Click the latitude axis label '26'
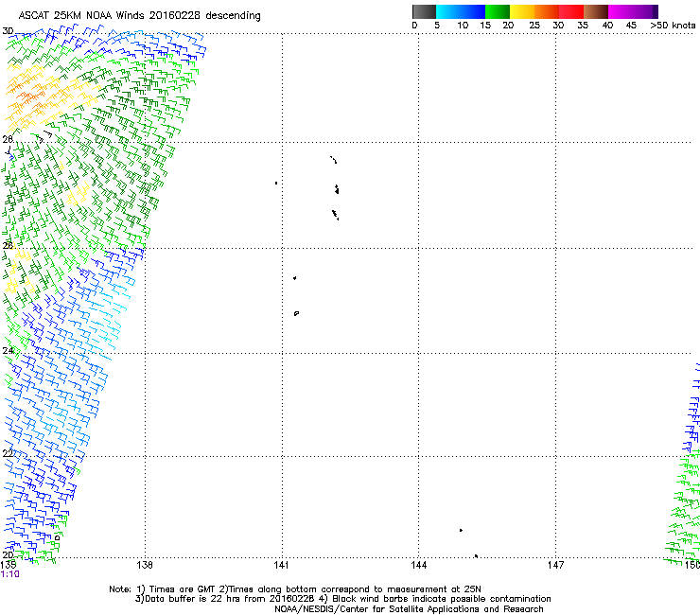Screen dimensions: 700x615 8,245
